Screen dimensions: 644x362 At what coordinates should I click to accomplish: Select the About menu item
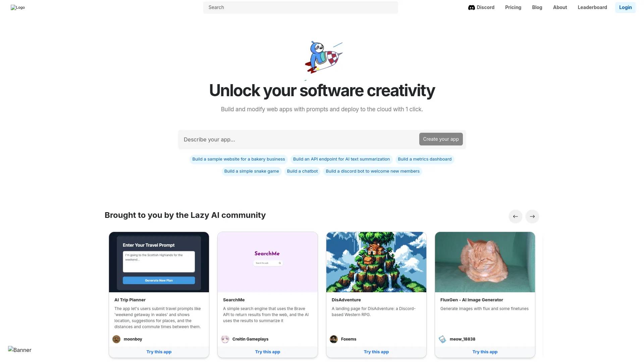point(560,7)
